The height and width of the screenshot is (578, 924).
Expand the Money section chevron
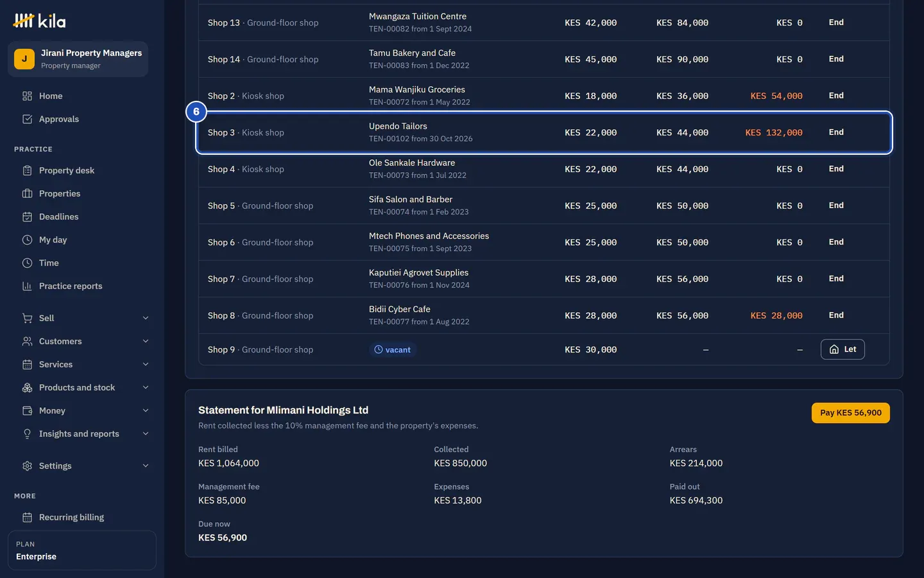(x=146, y=410)
